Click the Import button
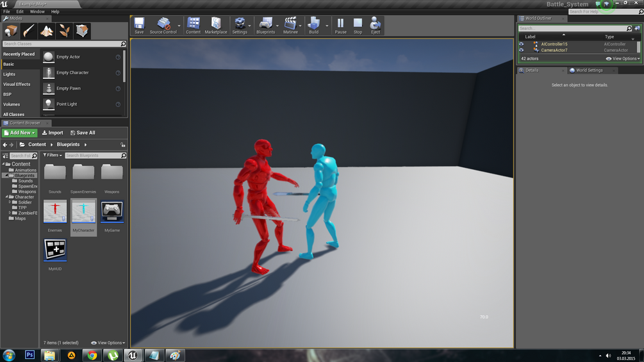644x362 pixels. [53, 133]
